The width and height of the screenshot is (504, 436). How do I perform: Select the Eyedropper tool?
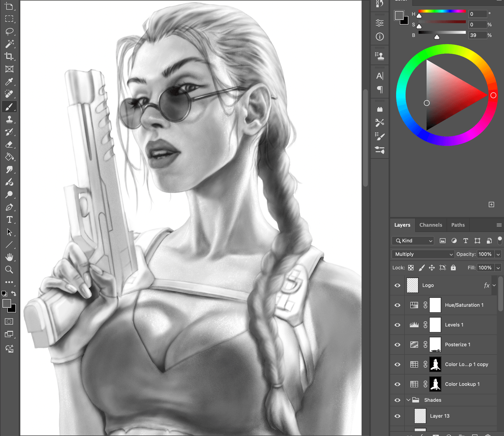[9, 82]
